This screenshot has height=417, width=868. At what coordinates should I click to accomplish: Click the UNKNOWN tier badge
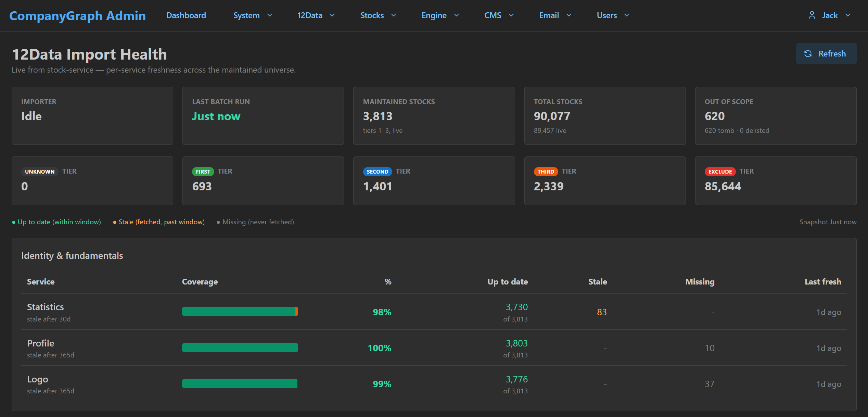coord(40,172)
